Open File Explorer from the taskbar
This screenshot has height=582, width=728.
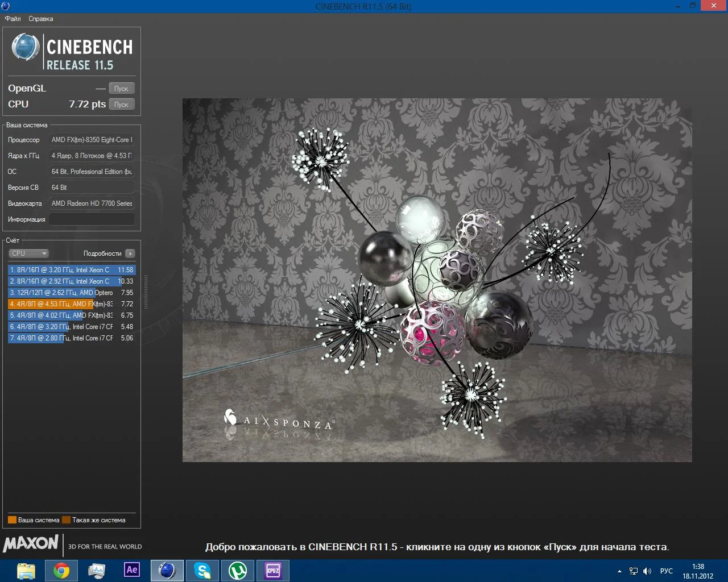pyautogui.click(x=26, y=571)
